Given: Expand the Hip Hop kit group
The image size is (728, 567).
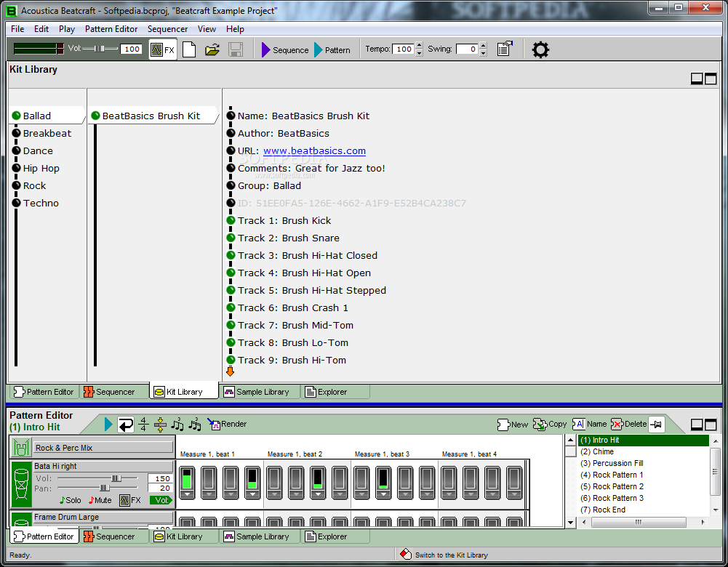Looking at the screenshot, I should coord(36,169).
